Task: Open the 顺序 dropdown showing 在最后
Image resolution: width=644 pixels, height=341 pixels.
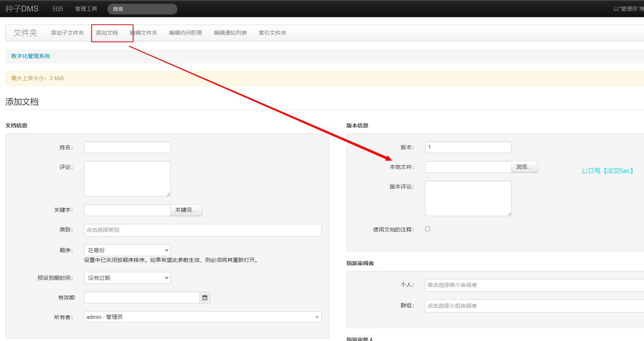Action: coord(127,250)
